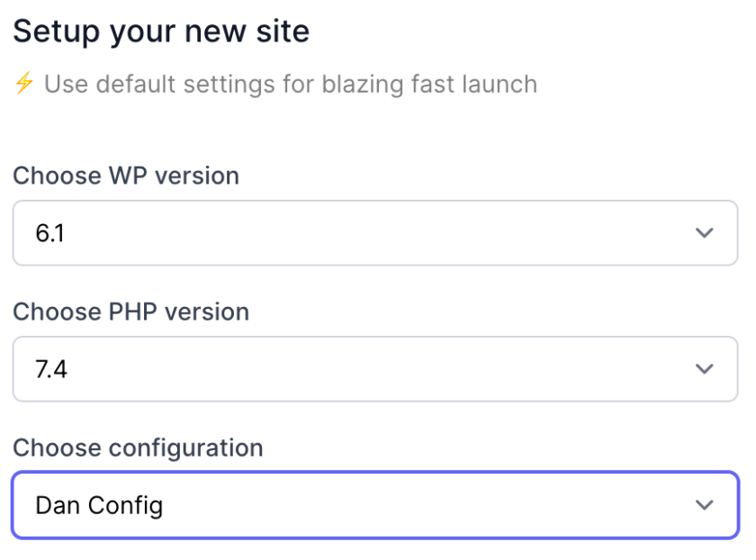Viewport: 756px width, 560px height.
Task: Click the chevron arrow in WP version field
Action: 704,233
